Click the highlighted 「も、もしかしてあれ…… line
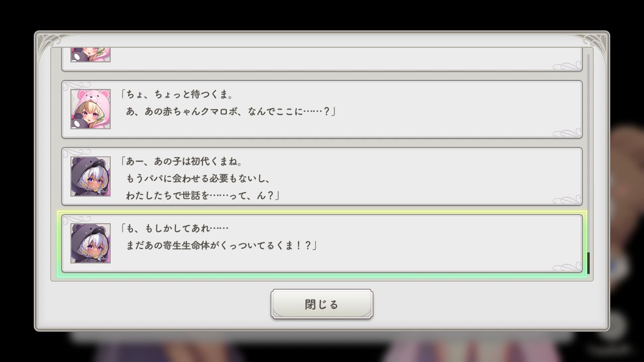This screenshot has width=644, height=362. tap(174, 229)
